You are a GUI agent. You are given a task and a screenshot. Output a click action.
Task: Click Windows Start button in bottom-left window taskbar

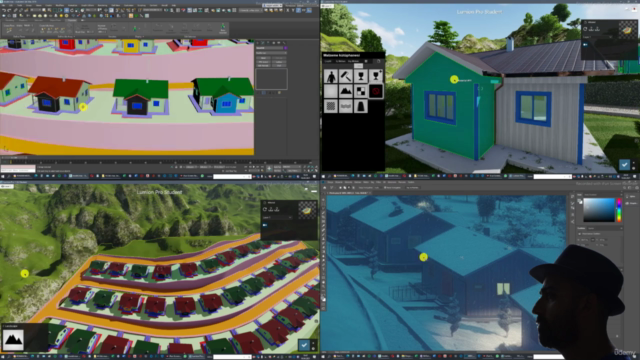3,357
